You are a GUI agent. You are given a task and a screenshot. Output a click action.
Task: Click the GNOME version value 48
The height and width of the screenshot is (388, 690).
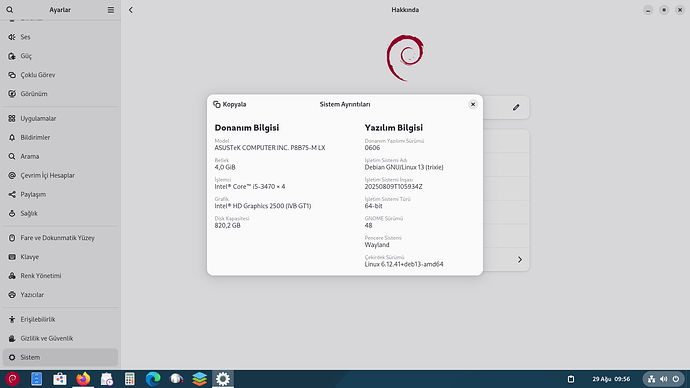click(368, 225)
